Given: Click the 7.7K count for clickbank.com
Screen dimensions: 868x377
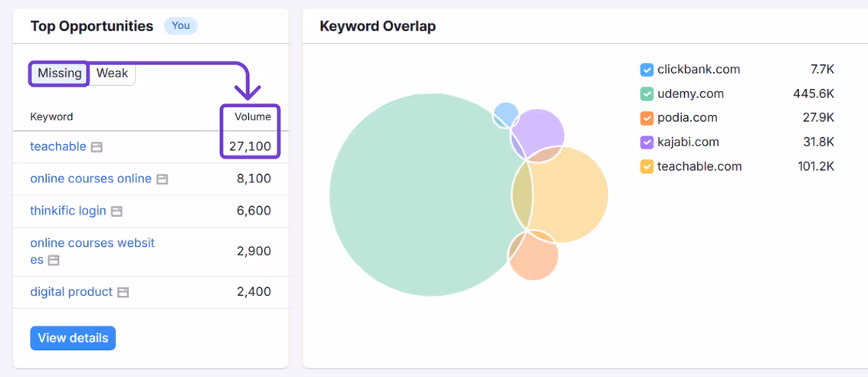Looking at the screenshot, I should tap(822, 70).
